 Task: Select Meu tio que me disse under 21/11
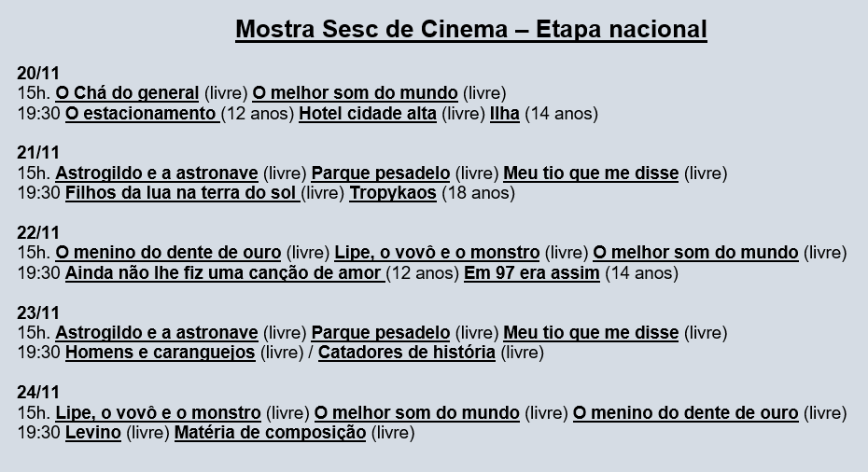(x=591, y=174)
